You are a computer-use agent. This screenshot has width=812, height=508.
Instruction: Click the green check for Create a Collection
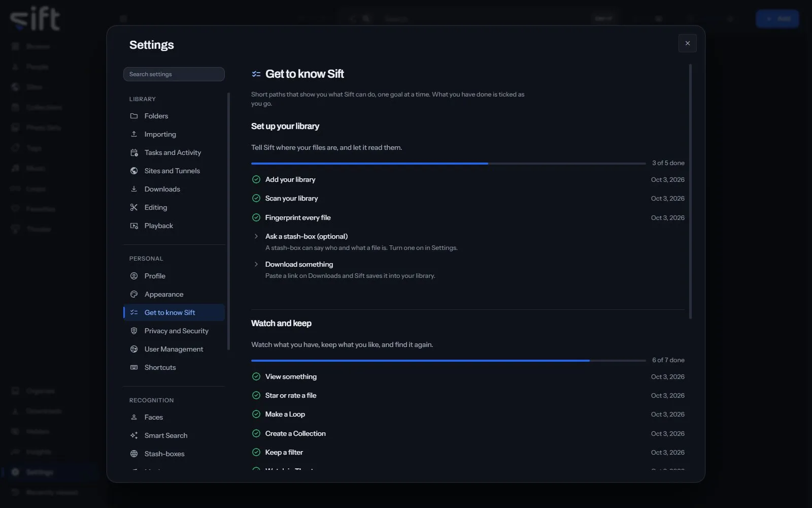(256, 433)
